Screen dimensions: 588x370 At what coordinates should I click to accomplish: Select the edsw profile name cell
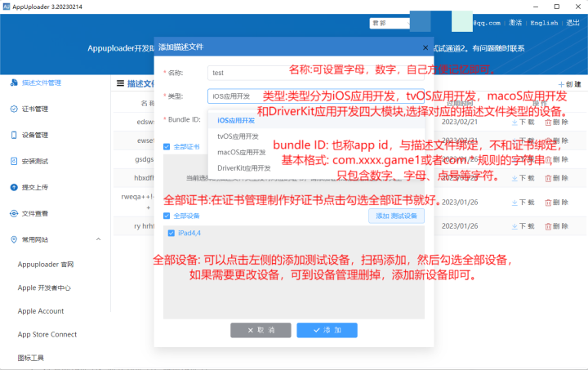(x=145, y=122)
